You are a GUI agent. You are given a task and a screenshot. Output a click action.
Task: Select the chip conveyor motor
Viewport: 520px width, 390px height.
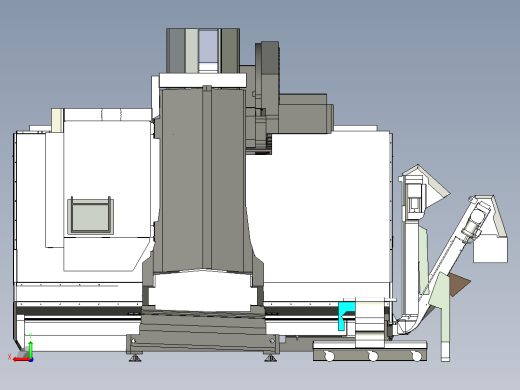coord(473,222)
